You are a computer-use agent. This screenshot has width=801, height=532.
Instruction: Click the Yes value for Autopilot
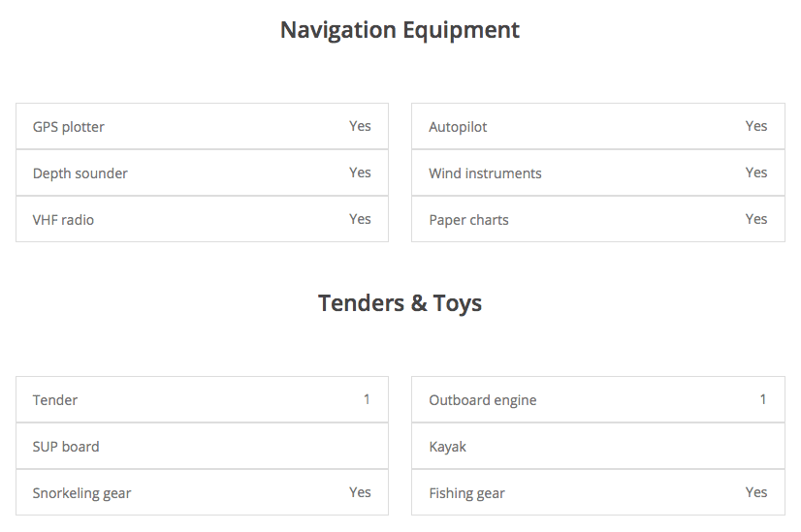point(756,126)
